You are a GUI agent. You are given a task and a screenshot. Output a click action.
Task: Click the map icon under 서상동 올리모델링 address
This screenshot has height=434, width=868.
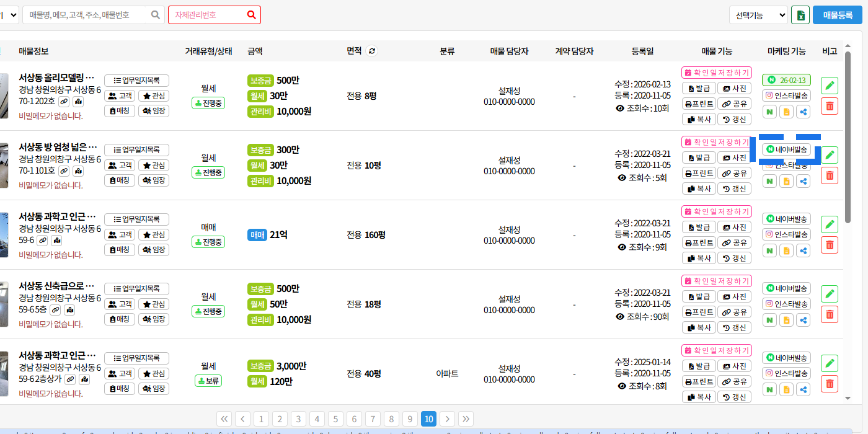pos(78,101)
